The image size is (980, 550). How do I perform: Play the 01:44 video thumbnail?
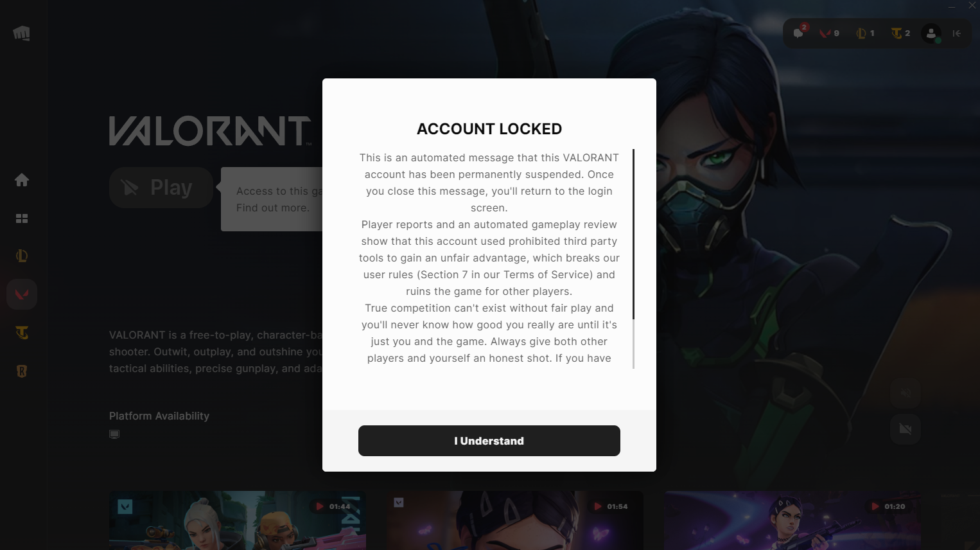pos(238,520)
